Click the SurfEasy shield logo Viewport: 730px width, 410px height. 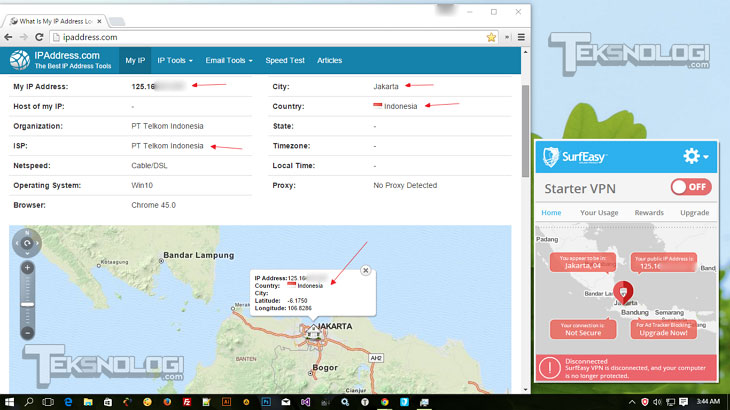point(551,157)
